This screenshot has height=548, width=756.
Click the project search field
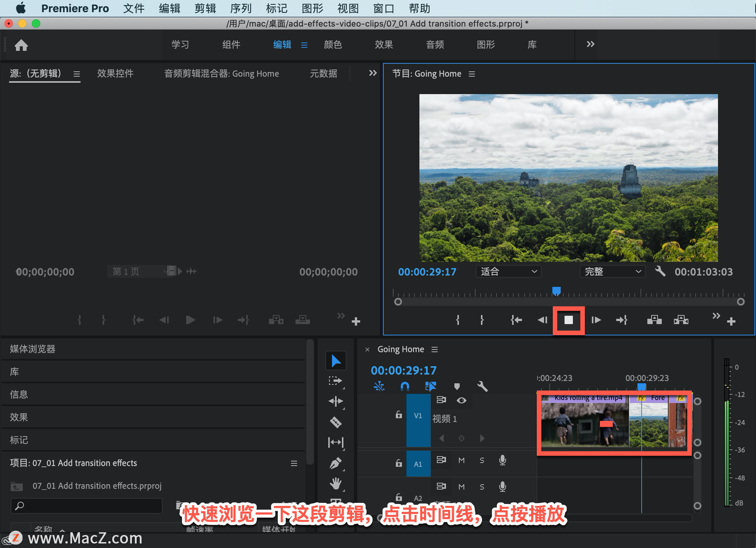[x=87, y=506]
